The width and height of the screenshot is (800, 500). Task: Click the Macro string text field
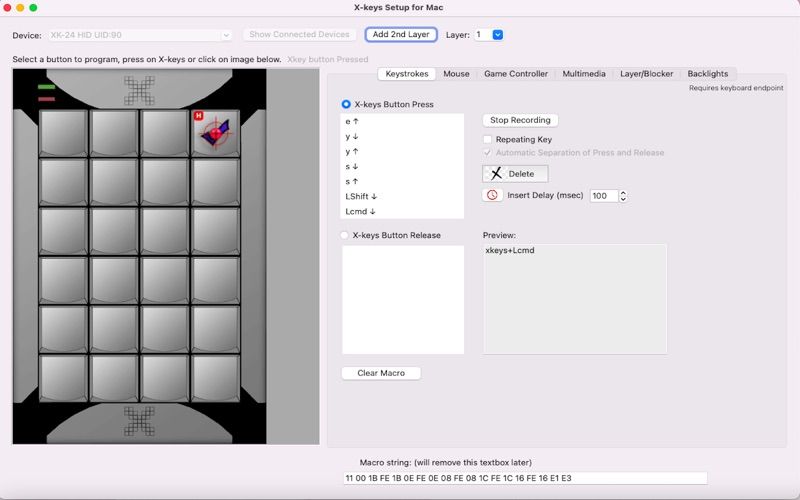(x=525, y=478)
